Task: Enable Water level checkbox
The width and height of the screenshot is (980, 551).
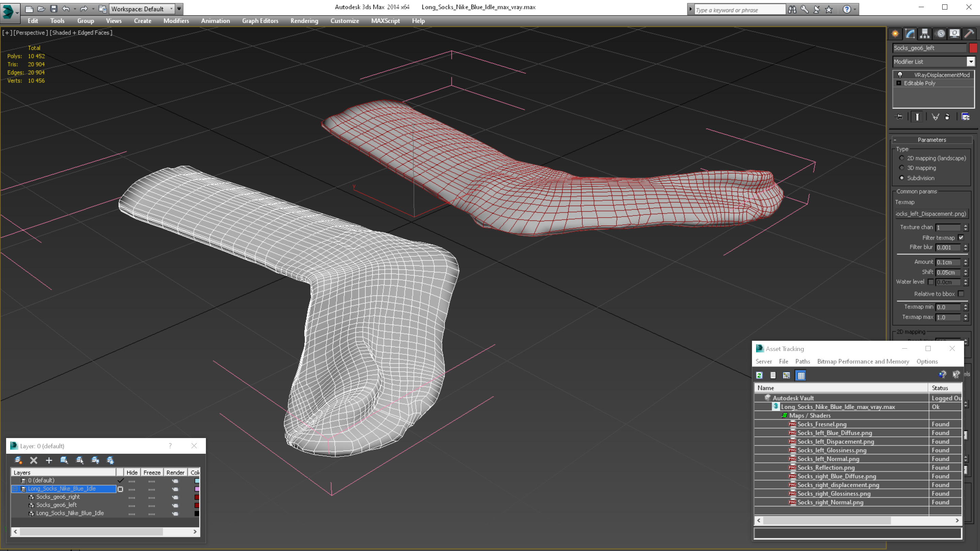Action: pyautogui.click(x=931, y=282)
